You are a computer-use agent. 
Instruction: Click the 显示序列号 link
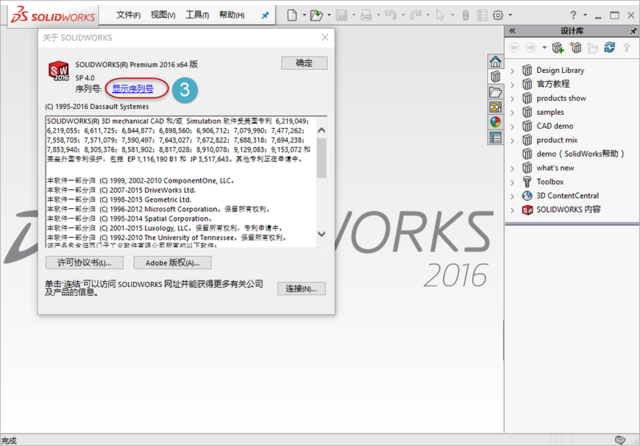click(133, 89)
